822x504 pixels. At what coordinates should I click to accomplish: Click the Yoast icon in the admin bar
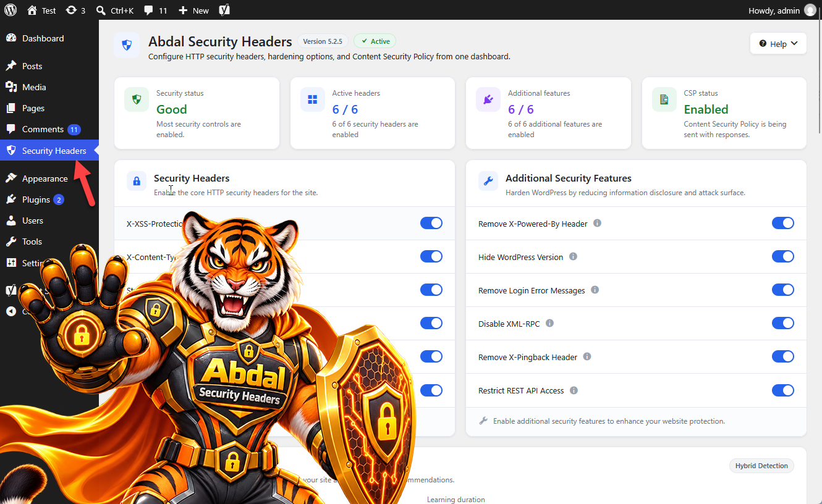coord(224,10)
